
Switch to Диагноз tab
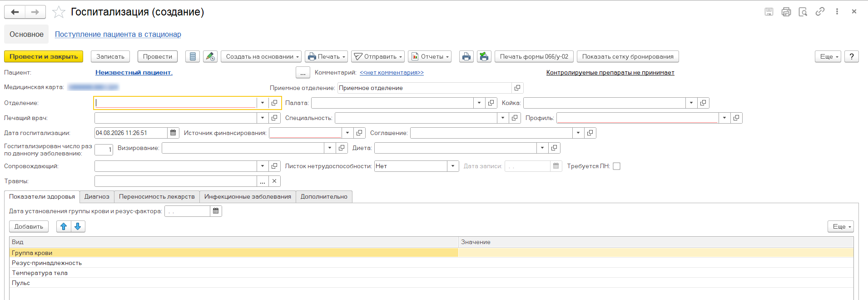pyautogui.click(x=97, y=196)
